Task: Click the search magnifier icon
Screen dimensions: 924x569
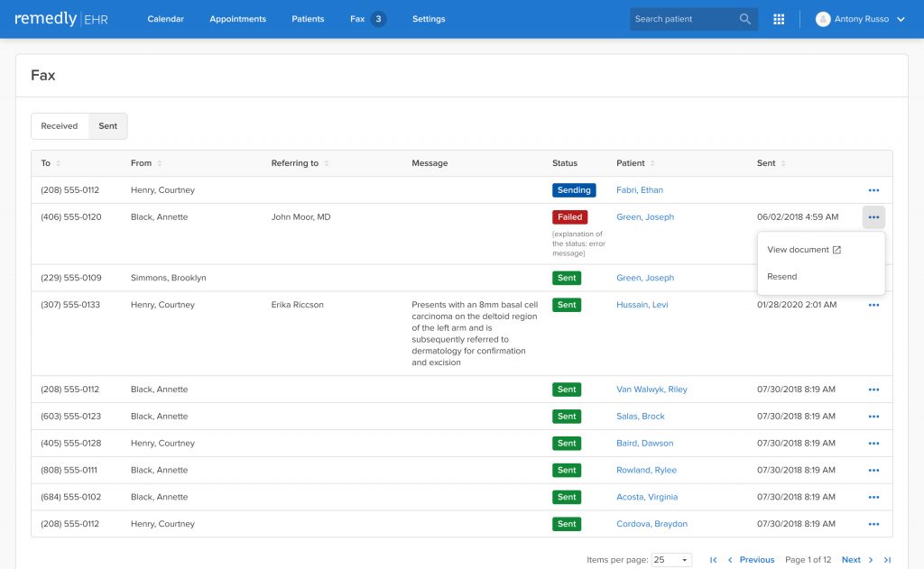Action: [744, 19]
